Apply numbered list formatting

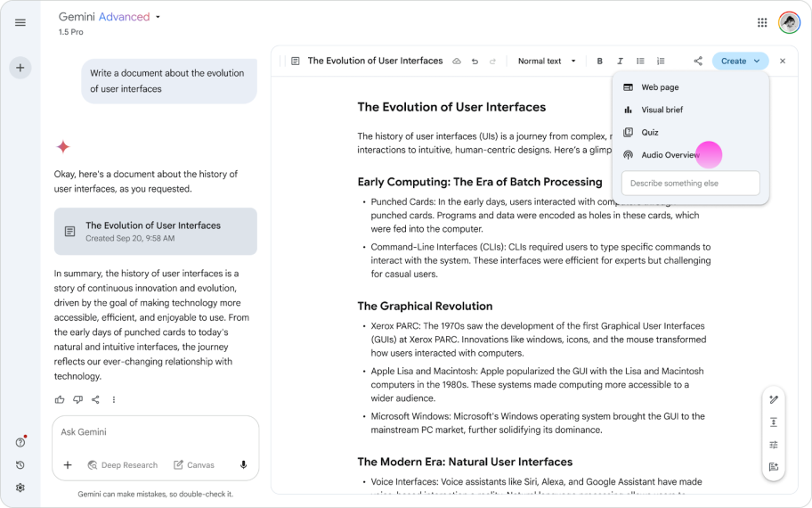(x=661, y=61)
